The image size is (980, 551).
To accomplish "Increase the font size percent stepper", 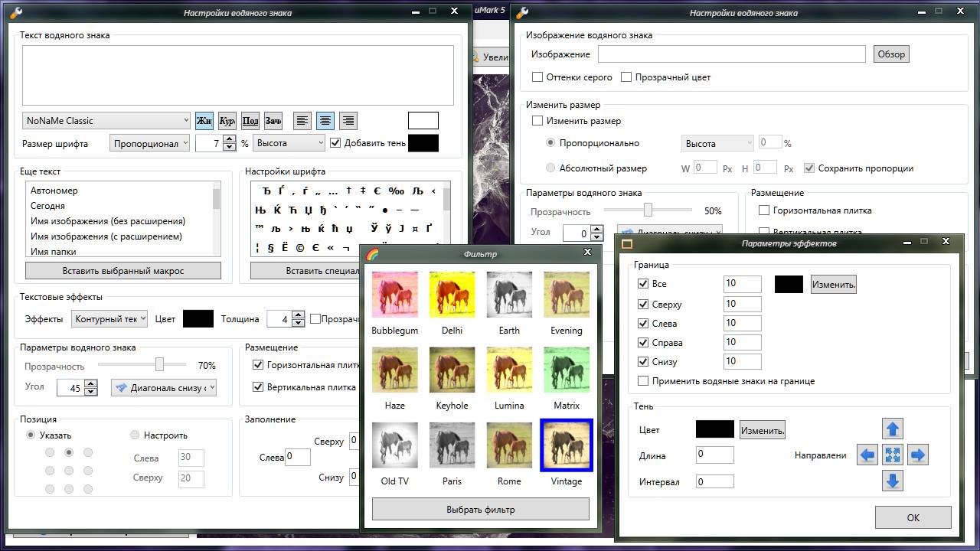I will [x=229, y=139].
